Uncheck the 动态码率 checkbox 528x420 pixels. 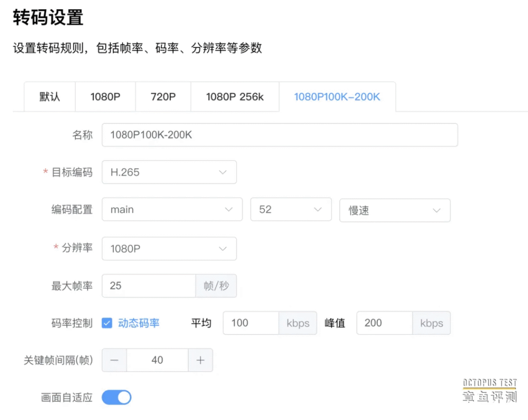click(x=107, y=323)
